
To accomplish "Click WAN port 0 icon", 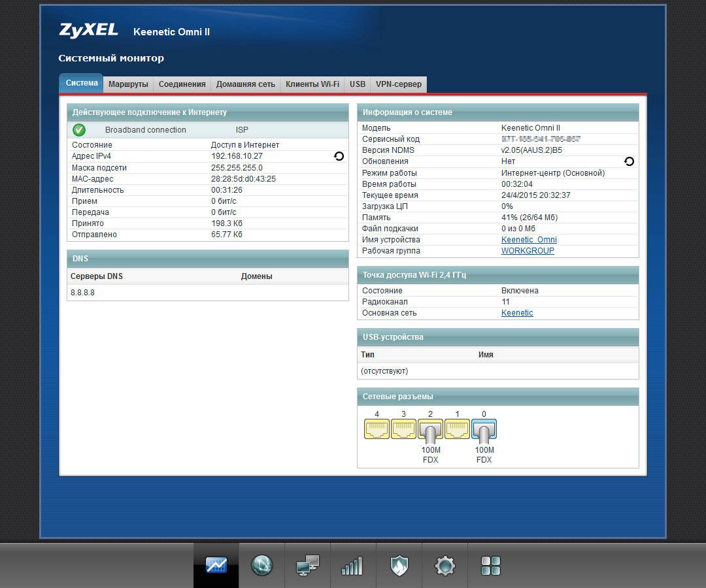I will click(484, 430).
